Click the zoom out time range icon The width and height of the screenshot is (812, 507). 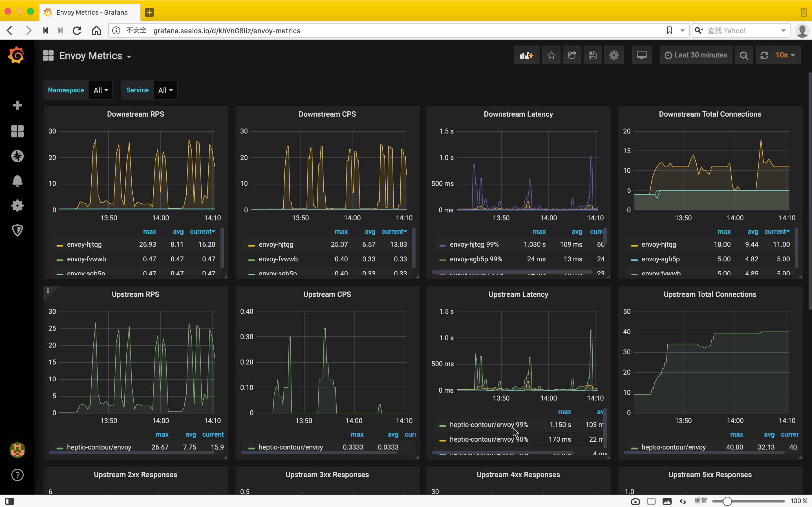point(743,55)
